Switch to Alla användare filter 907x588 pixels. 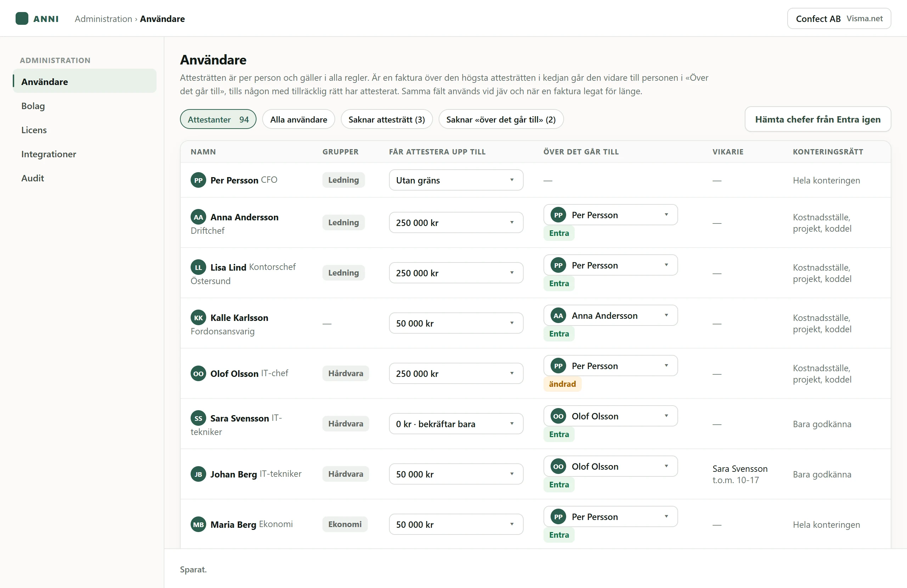[298, 119]
